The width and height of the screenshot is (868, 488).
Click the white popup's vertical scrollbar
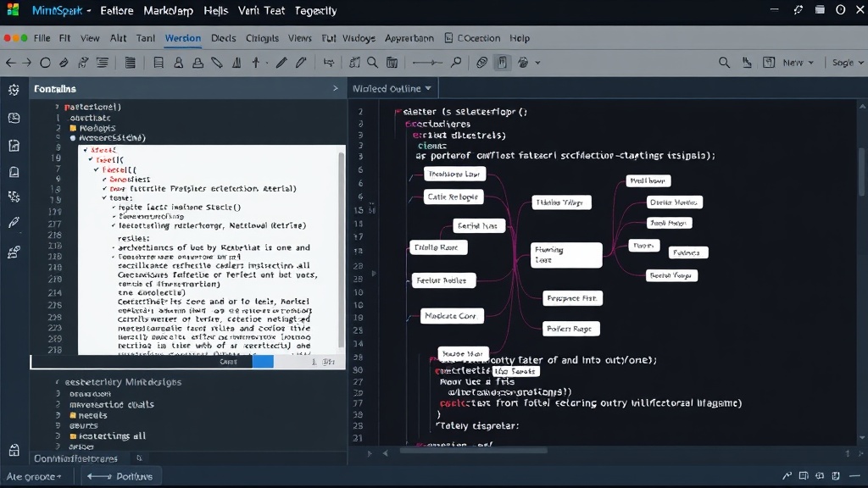click(x=342, y=249)
